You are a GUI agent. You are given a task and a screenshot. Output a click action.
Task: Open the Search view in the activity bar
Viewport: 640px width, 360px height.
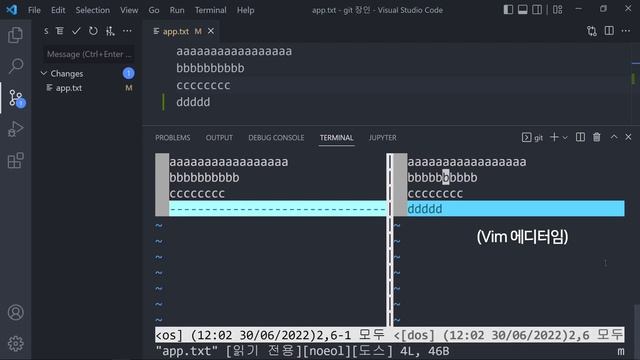(x=16, y=66)
